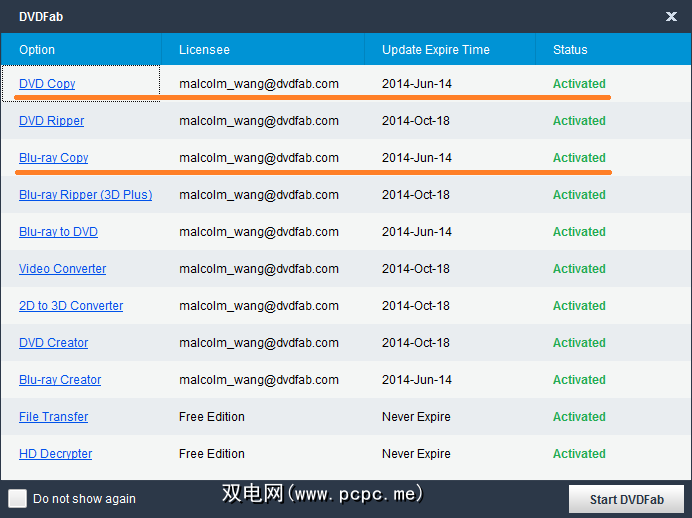Click Free Edition in File Transfer row
Viewport: 692px width, 518px height.
click(211, 417)
